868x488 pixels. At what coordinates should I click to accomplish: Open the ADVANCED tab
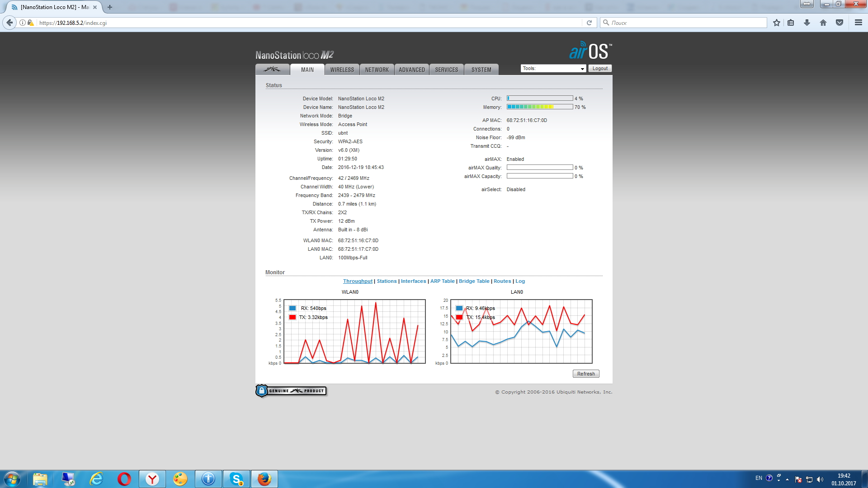point(412,70)
